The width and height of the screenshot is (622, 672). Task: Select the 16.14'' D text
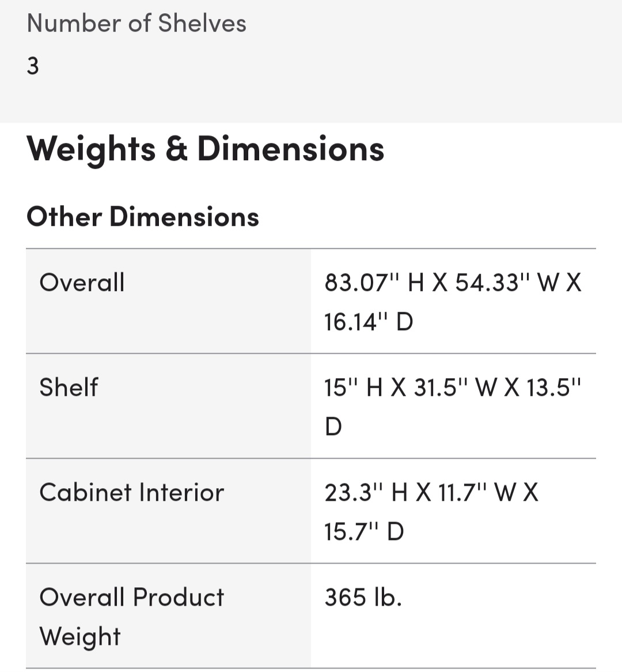(x=369, y=322)
